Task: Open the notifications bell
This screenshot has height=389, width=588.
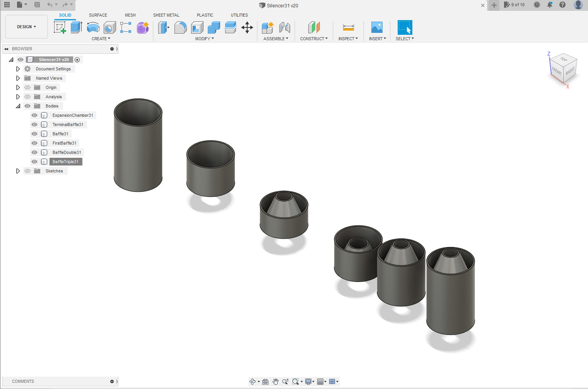Action: click(550, 5)
